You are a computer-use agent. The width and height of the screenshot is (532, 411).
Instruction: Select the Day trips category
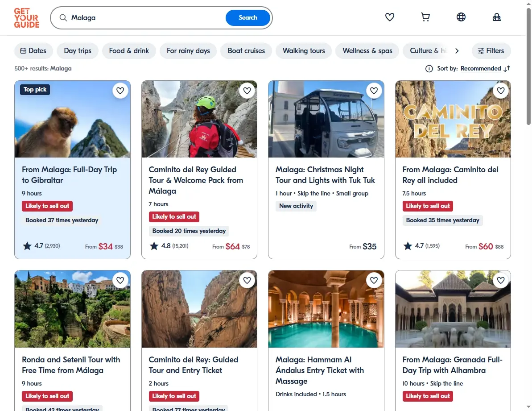click(77, 50)
